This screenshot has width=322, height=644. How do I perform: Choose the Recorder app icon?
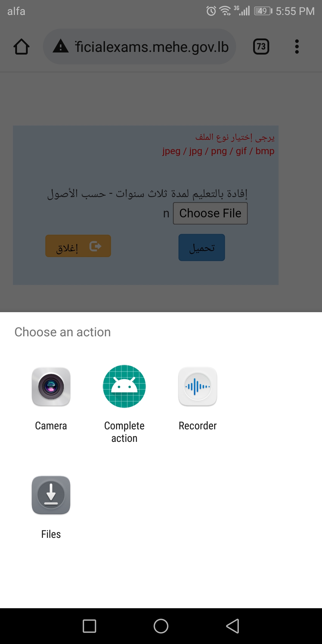[x=198, y=386]
